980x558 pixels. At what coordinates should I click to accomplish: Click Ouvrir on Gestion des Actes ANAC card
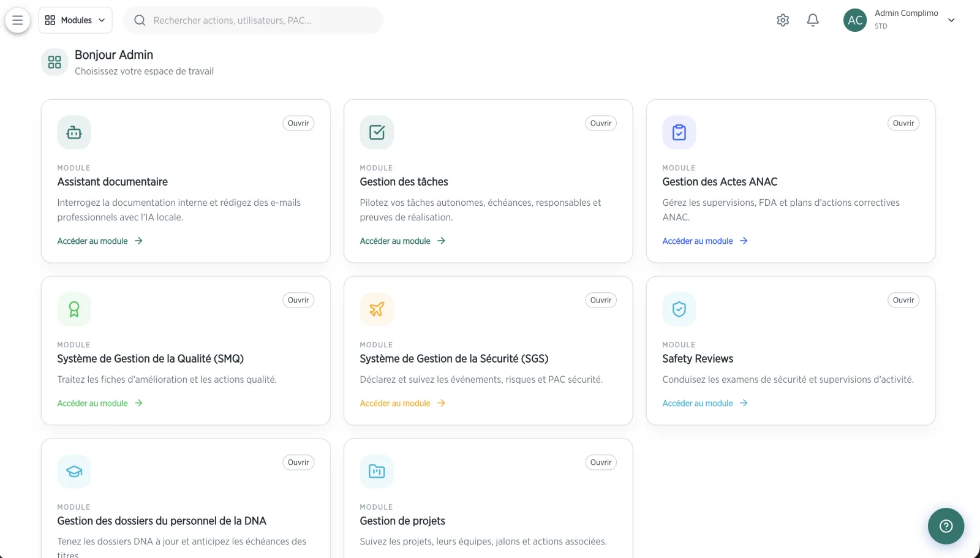tap(903, 123)
